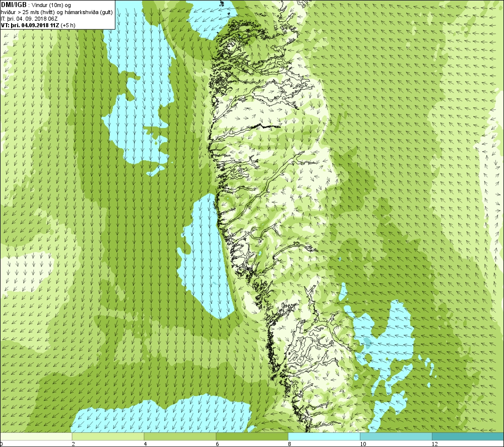The height and width of the screenshot is (447, 504).
Task: Click the "IT: þri. 04. 09. 2018 06Z" line
Action: (29, 19)
